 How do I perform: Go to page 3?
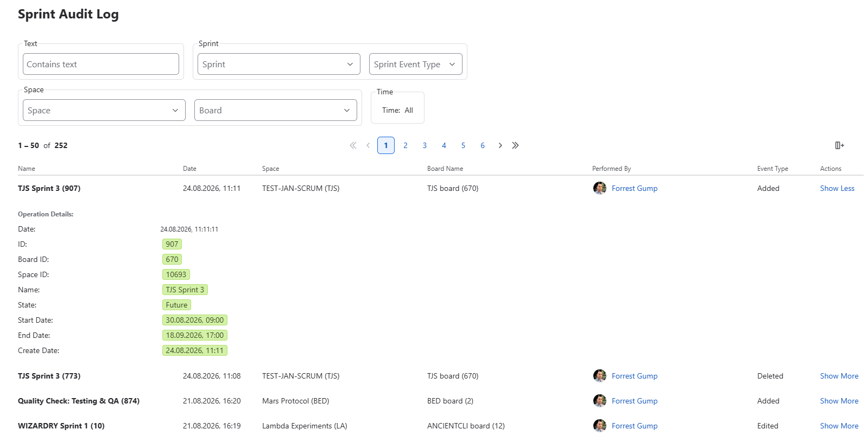click(x=425, y=145)
